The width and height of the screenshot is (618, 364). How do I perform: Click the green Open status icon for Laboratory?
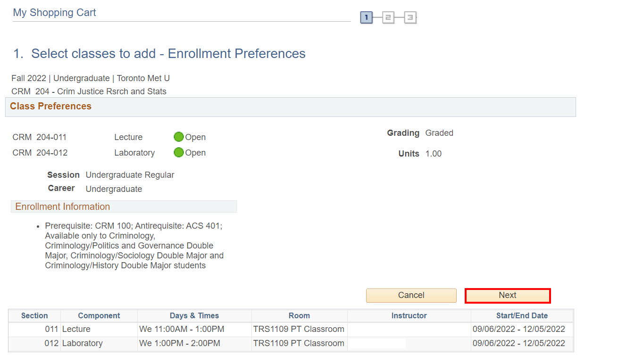(178, 153)
